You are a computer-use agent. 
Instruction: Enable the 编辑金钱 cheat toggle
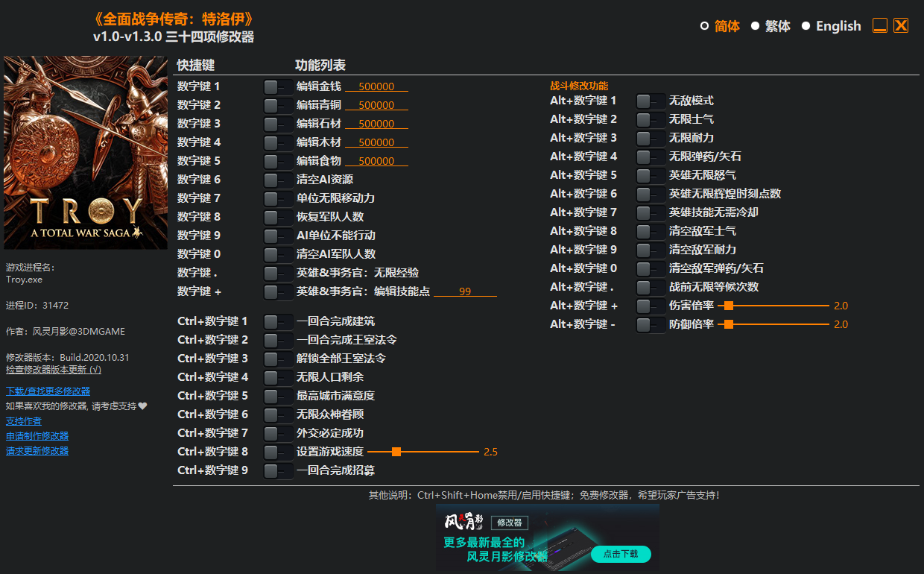click(x=277, y=86)
